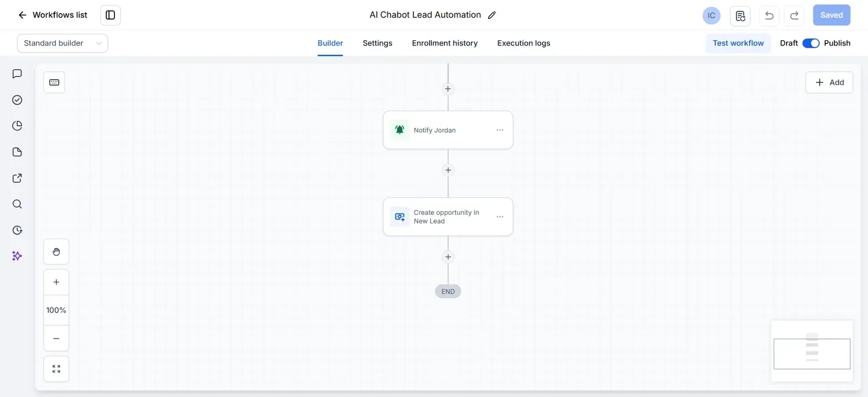This screenshot has height=397, width=868.
Task: Open the Standard builder dropdown
Action: 62,43
